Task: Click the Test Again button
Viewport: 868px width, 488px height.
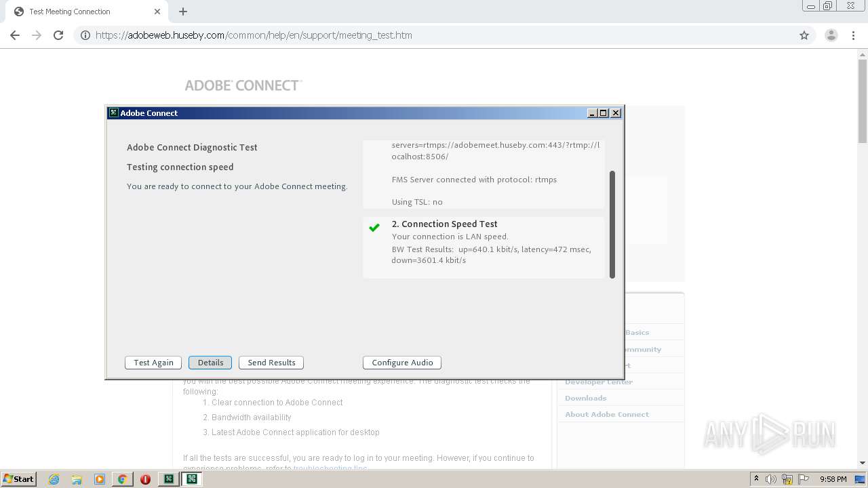Action: (153, 363)
